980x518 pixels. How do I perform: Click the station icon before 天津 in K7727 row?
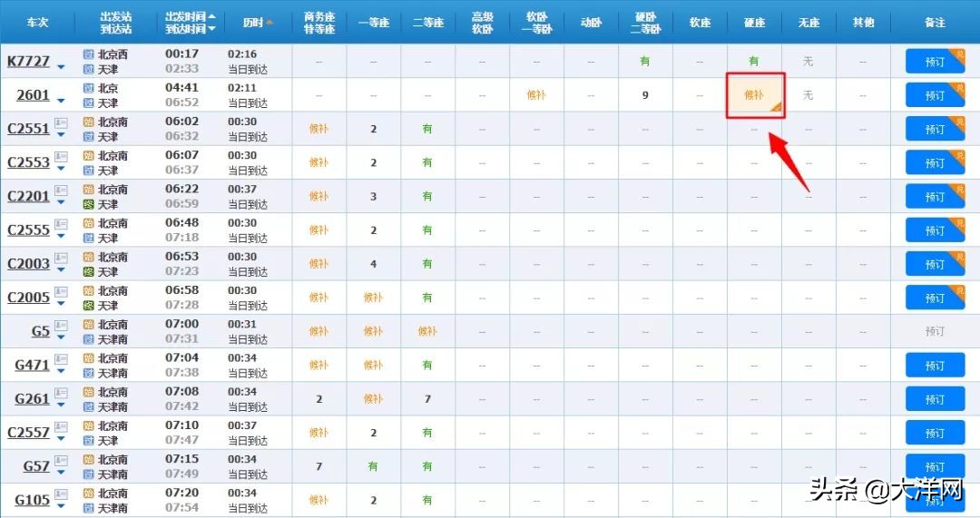(88, 69)
